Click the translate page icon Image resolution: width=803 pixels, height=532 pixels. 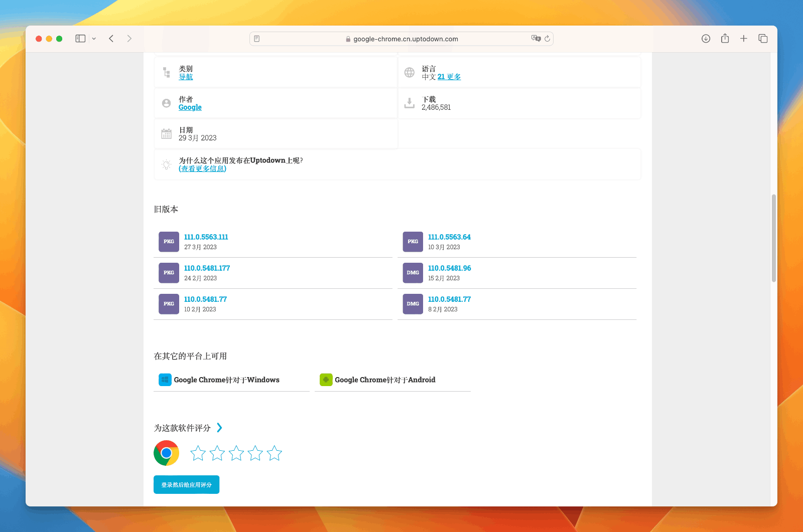(x=536, y=39)
